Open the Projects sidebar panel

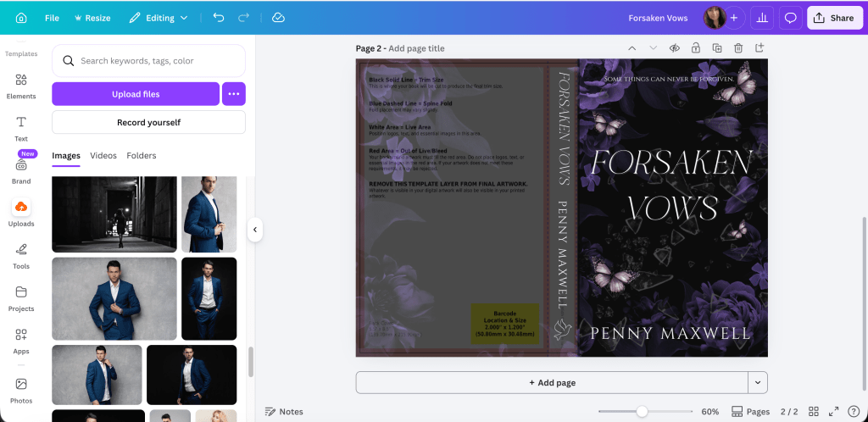tap(21, 298)
